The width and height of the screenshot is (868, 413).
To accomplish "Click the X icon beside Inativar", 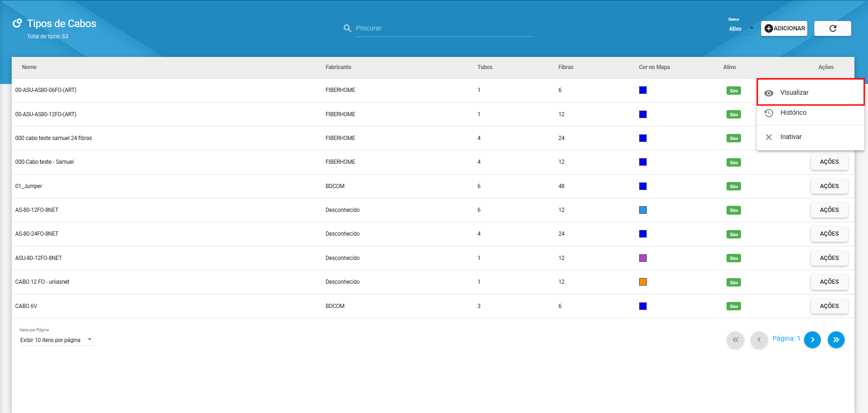I will [769, 137].
